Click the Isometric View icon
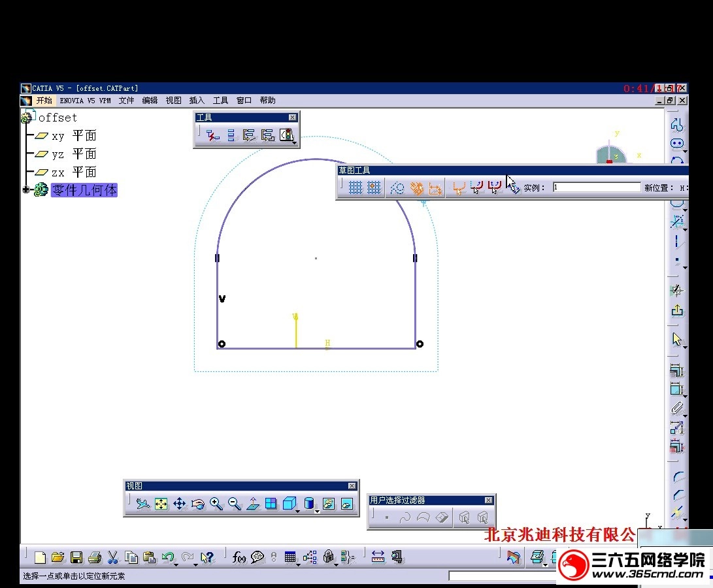This screenshot has height=588, width=713. [x=290, y=504]
